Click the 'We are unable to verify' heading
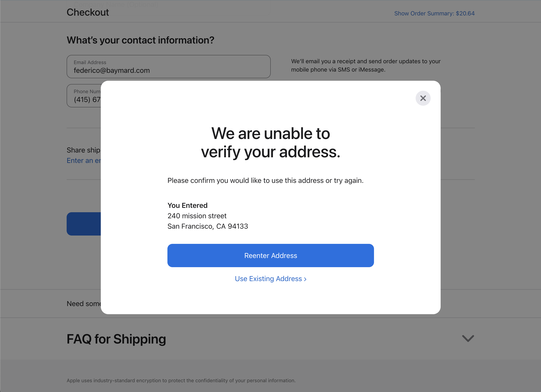 [270, 143]
